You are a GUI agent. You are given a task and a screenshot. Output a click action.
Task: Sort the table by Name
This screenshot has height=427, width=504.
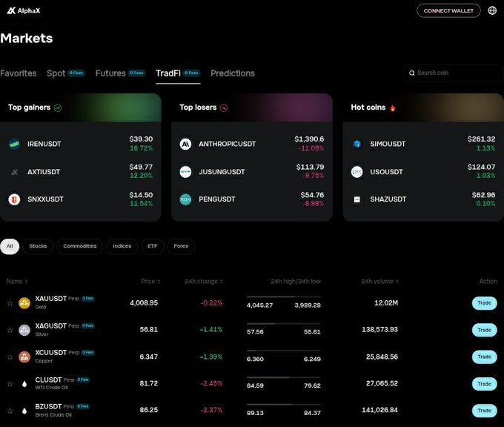click(x=17, y=282)
